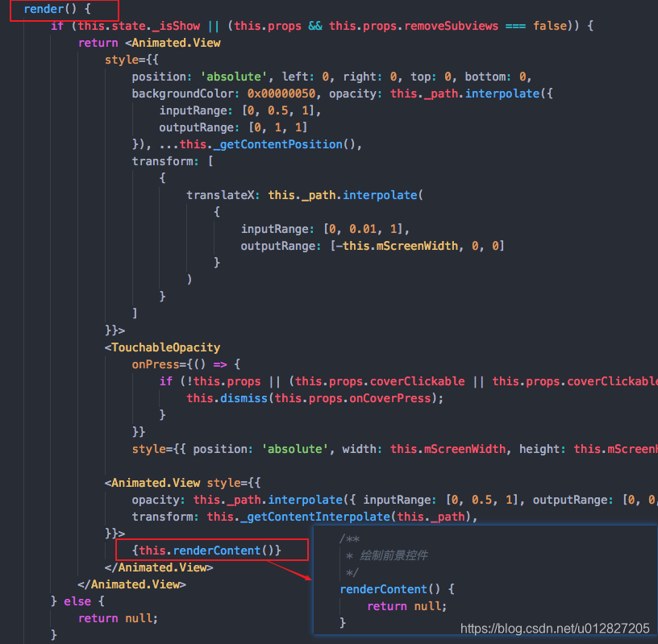Click the '} else {' line

point(77,601)
